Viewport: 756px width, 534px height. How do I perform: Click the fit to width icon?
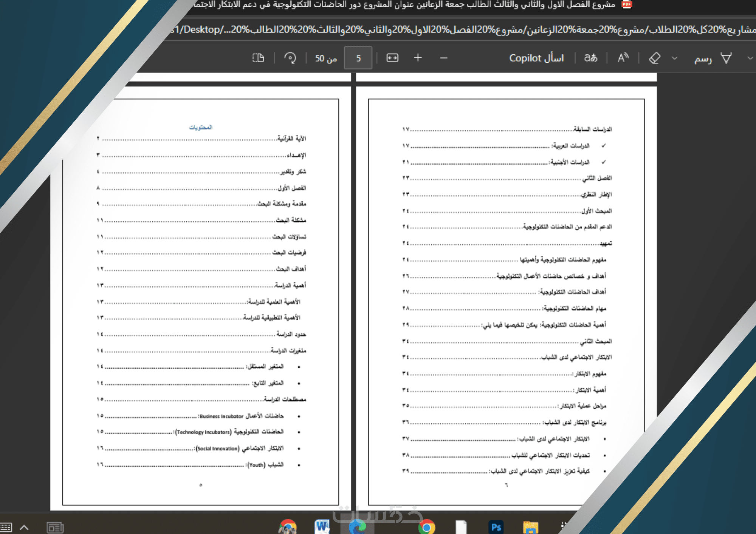click(x=392, y=58)
